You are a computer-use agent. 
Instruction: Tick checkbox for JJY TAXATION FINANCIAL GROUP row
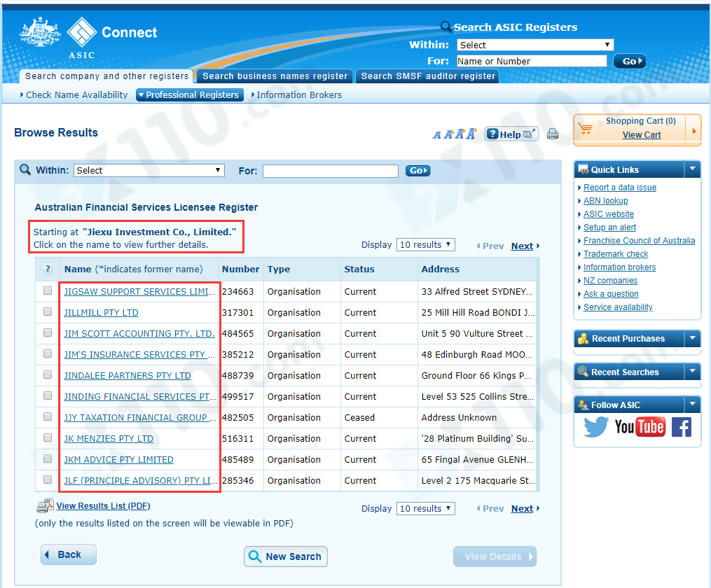[x=48, y=416]
